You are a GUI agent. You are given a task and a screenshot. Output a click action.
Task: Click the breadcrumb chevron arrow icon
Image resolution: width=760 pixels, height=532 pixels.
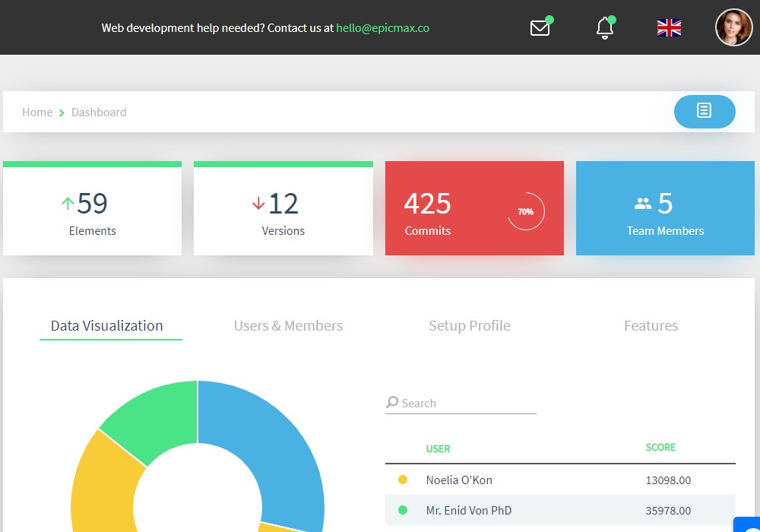(x=62, y=113)
